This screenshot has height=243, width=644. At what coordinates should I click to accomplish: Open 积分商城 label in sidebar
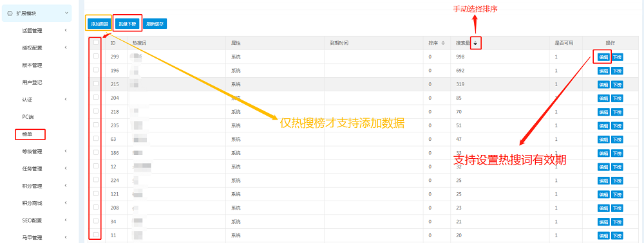pos(32,203)
